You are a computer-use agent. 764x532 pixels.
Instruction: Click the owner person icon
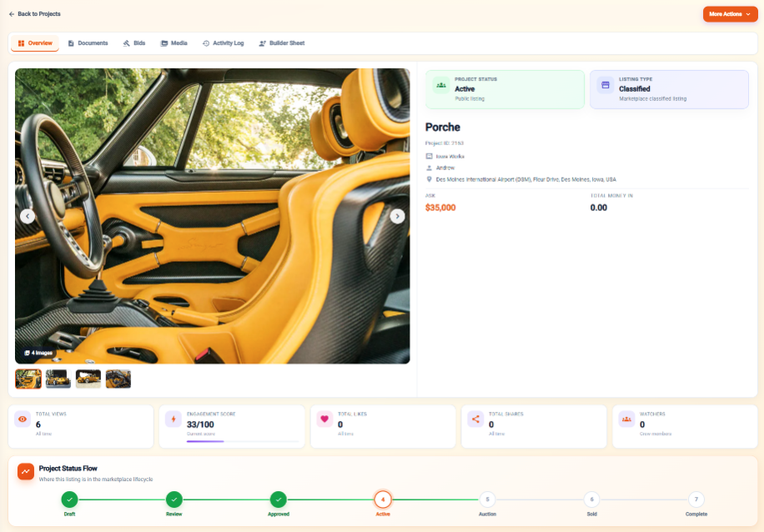point(429,168)
